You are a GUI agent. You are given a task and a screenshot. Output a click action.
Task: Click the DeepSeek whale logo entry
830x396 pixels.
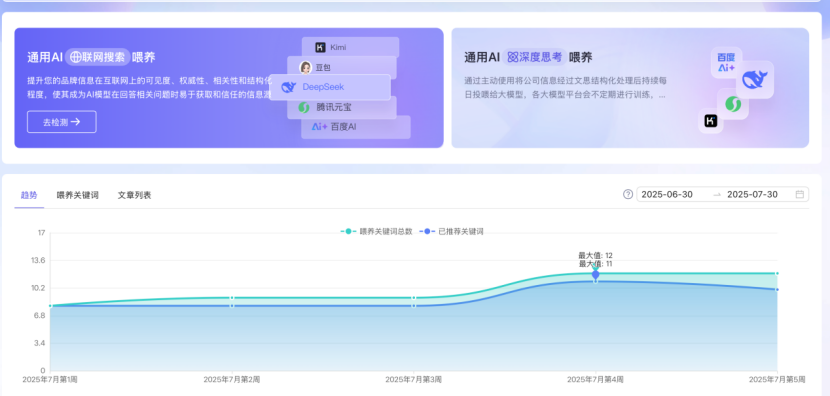(330, 87)
